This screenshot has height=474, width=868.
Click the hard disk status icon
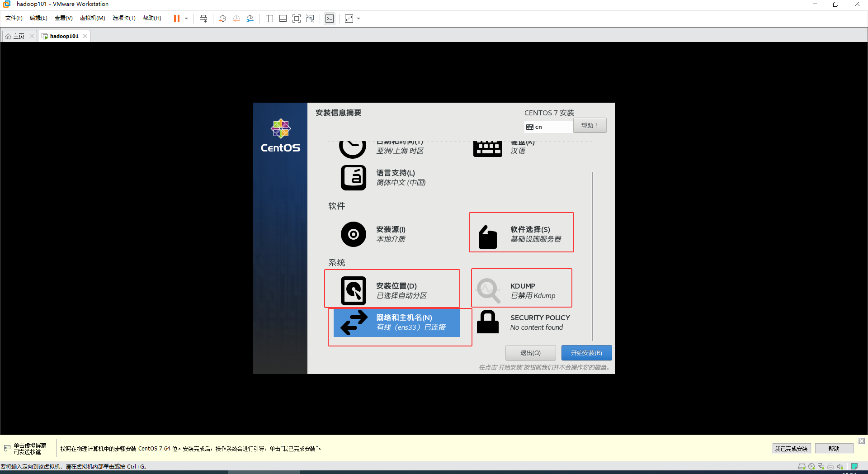[x=802, y=467]
